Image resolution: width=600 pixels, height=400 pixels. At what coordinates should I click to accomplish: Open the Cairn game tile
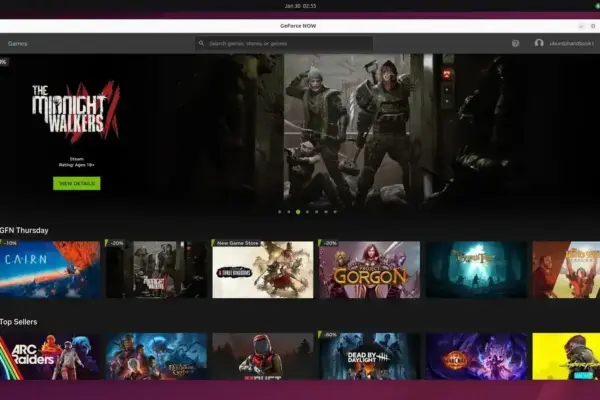pos(50,269)
